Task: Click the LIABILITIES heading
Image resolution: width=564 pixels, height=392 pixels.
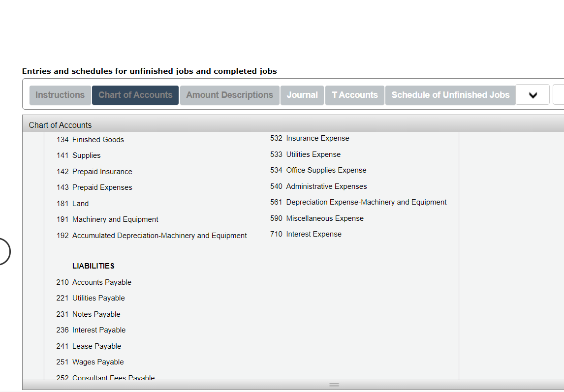Action: pos(94,266)
